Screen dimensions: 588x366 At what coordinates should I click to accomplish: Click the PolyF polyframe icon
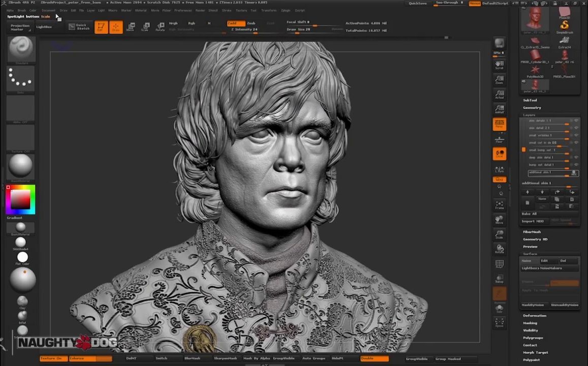click(x=499, y=264)
